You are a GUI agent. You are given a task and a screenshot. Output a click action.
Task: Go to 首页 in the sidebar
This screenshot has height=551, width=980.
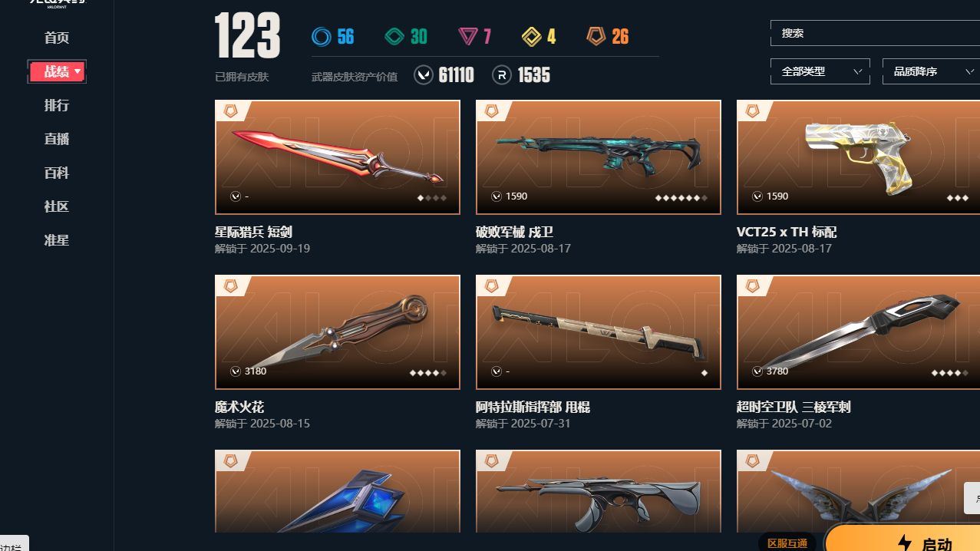pyautogui.click(x=57, y=38)
